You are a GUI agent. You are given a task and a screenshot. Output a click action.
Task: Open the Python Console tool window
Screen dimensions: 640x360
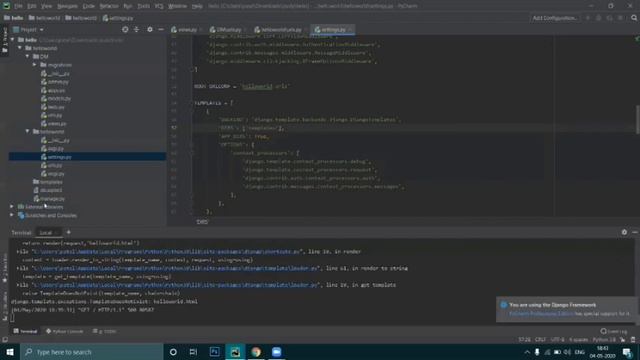(64, 331)
